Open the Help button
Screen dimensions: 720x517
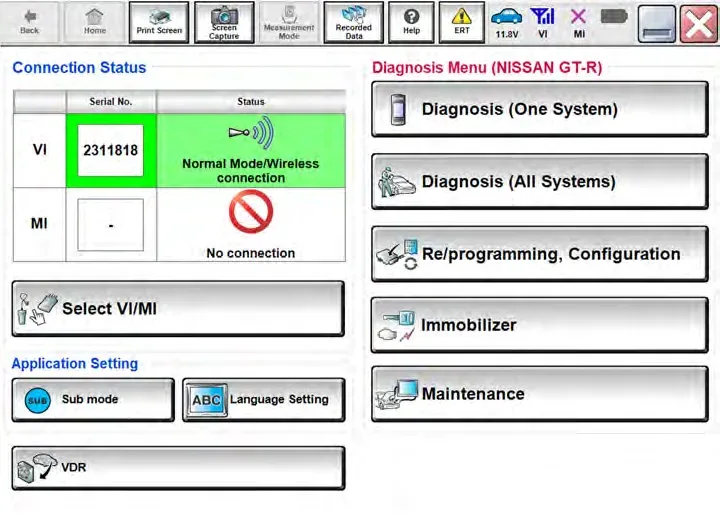point(411,22)
